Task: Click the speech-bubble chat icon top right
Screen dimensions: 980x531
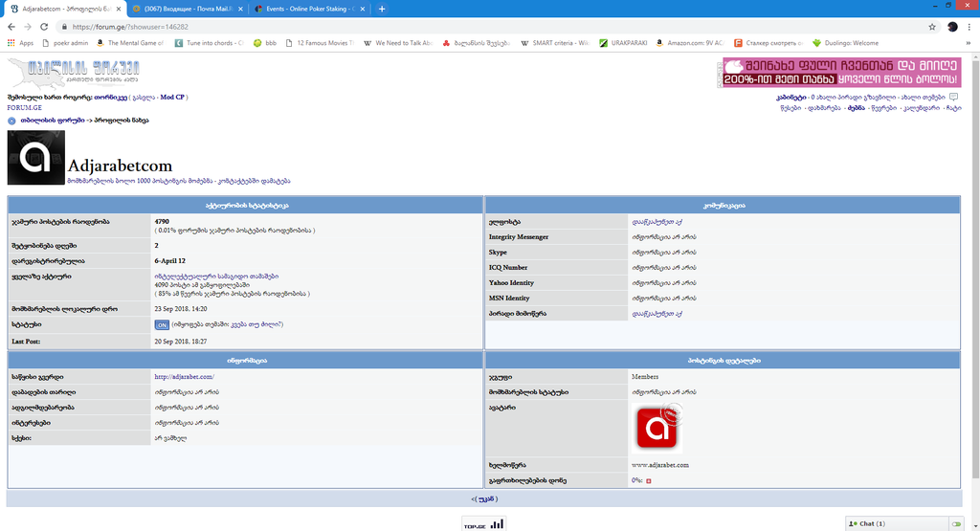Action: (954, 97)
